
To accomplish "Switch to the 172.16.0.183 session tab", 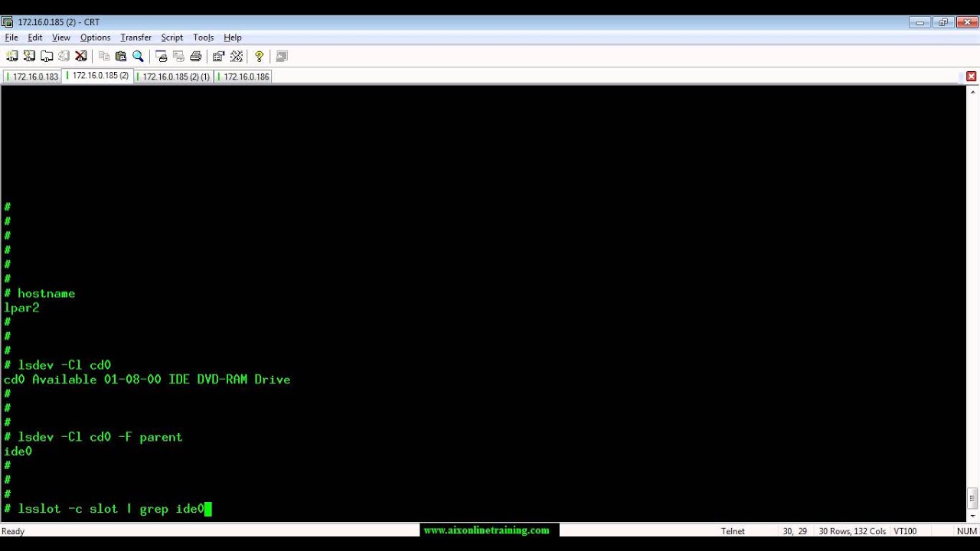I will (x=32, y=77).
